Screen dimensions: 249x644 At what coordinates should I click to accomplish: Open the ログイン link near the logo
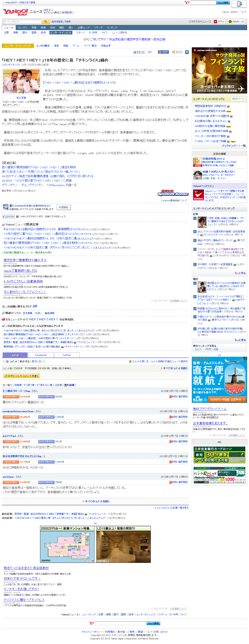click(x=48, y=10)
